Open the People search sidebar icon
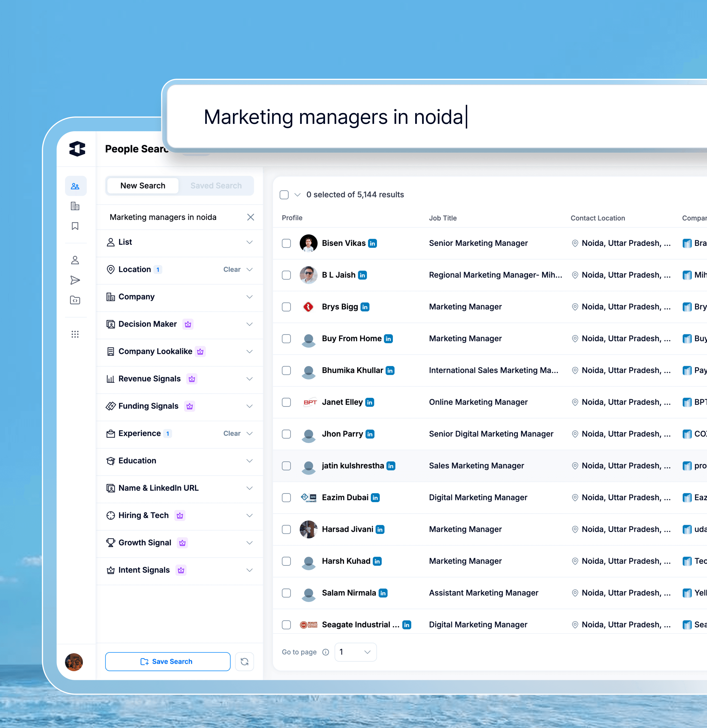 (x=75, y=186)
